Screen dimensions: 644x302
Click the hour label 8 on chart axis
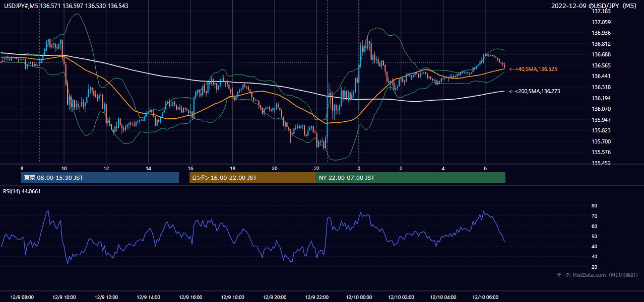[x=22, y=168]
